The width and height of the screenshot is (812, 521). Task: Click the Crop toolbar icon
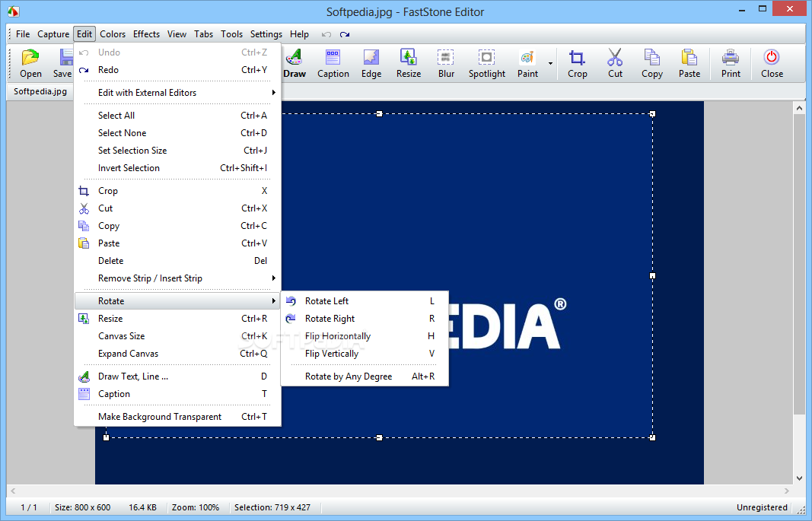tap(577, 57)
